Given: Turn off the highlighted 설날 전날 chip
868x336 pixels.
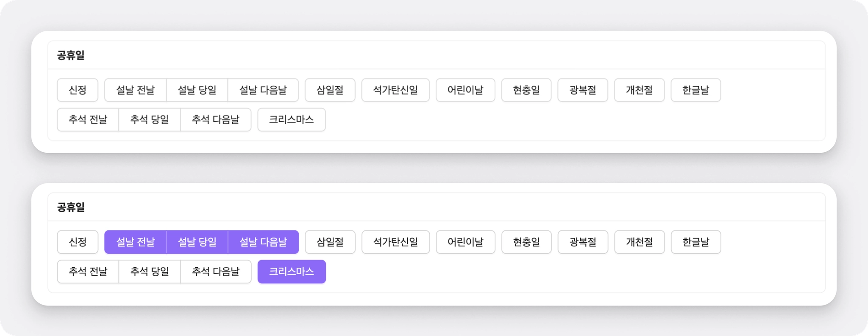Looking at the screenshot, I should (135, 242).
